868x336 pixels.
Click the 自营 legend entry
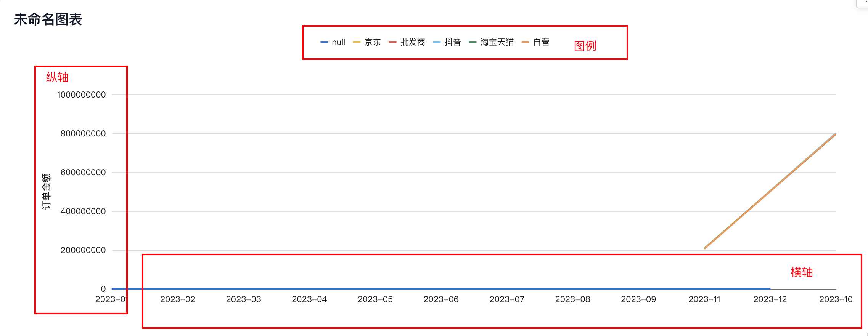[x=536, y=42]
